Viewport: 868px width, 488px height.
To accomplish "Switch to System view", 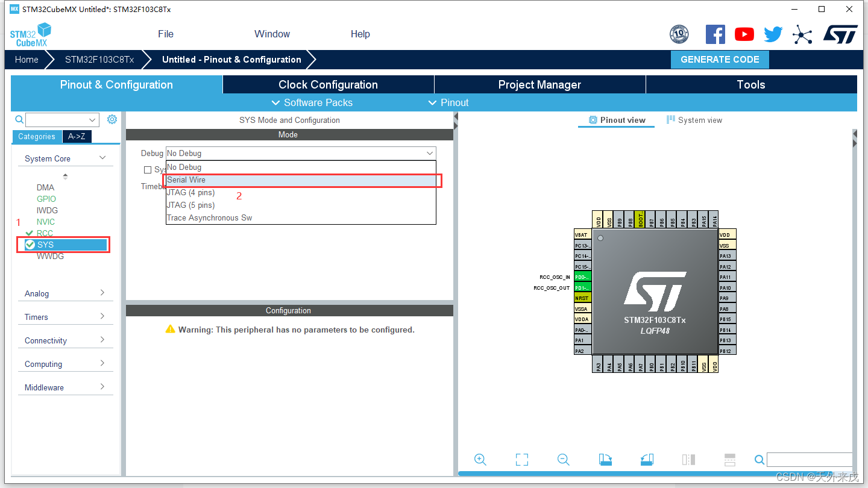I will click(x=694, y=120).
